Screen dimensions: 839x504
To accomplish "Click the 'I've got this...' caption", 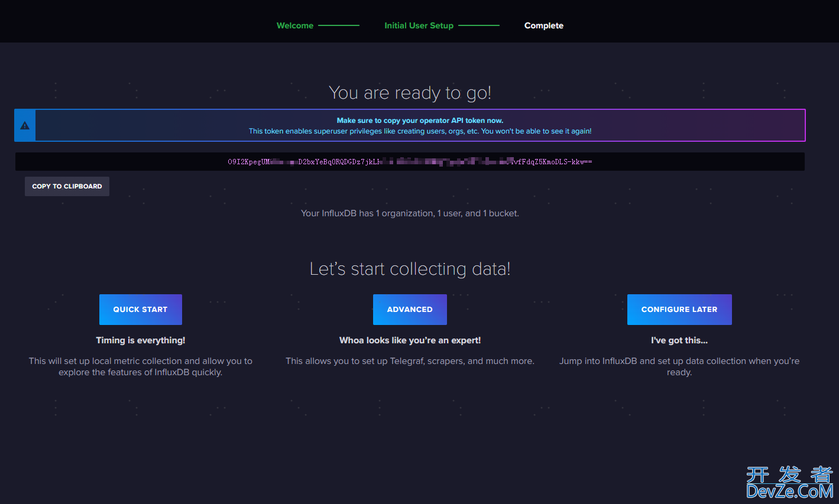I will click(679, 340).
